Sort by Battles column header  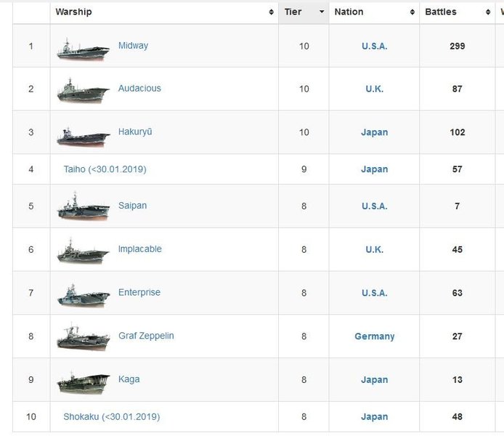pyautogui.click(x=442, y=12)
